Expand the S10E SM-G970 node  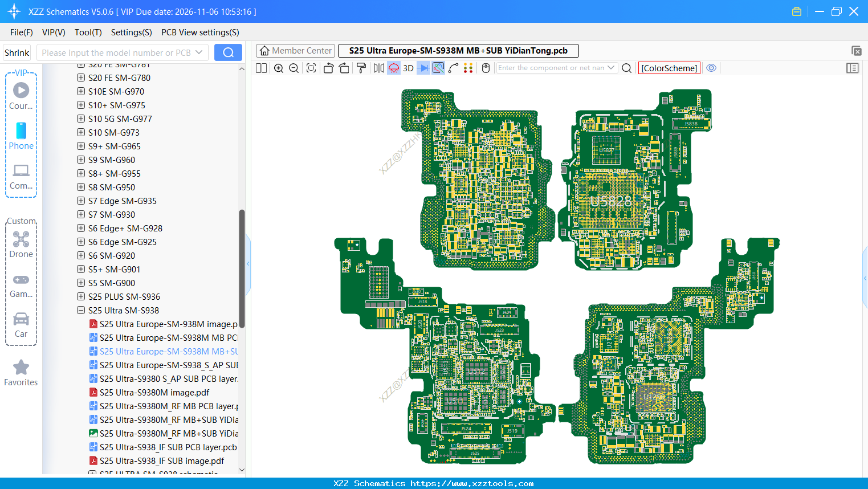[81, 91]
